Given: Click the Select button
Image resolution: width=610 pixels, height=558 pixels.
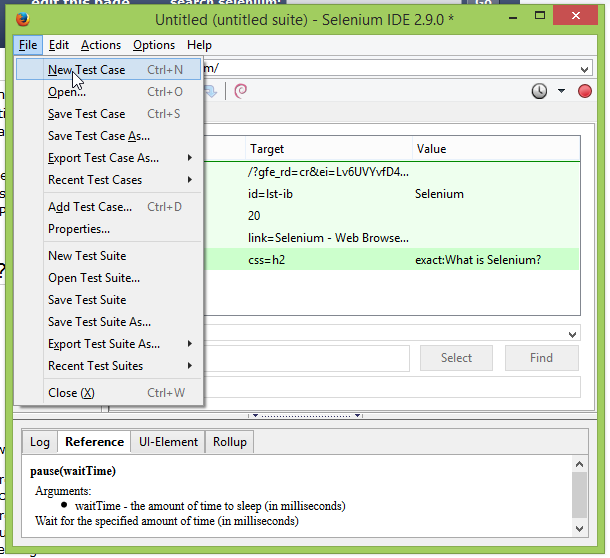Looking at the screenshot, I should coord(456,358).
